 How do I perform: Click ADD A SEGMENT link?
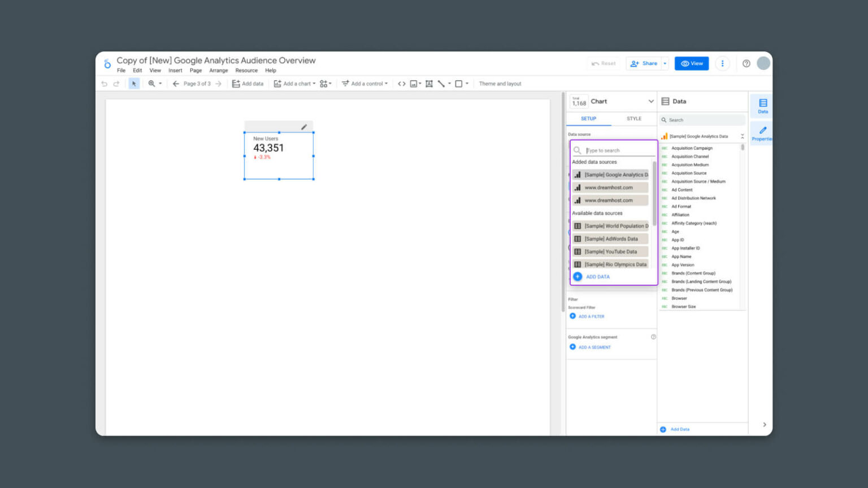[x=593, y=347]
